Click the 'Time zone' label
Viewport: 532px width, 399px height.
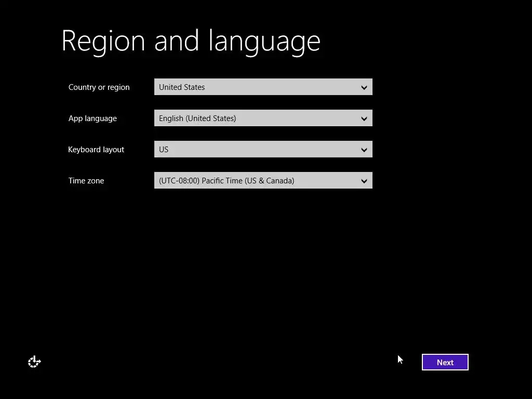86,181
